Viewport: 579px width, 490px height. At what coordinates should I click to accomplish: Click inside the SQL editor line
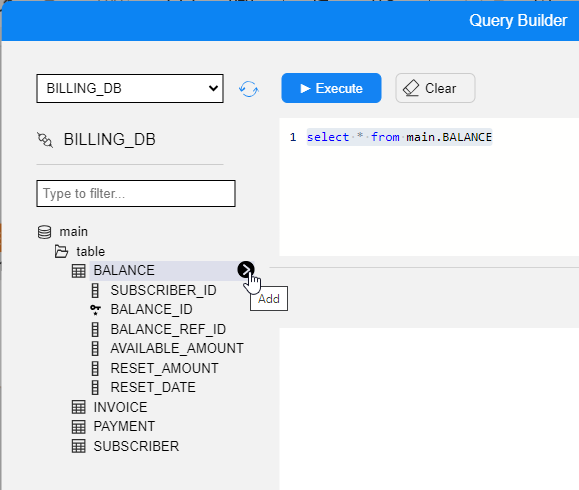click(399, 137)
